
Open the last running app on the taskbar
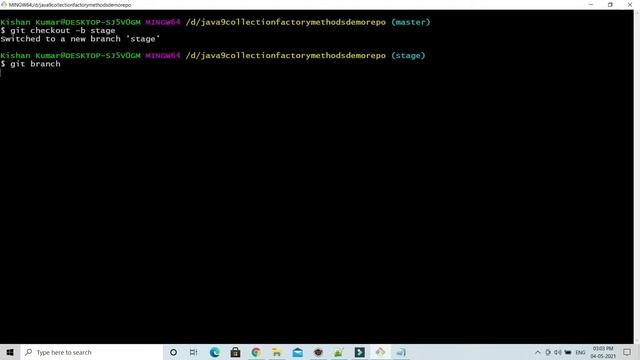tap(401, 352)
